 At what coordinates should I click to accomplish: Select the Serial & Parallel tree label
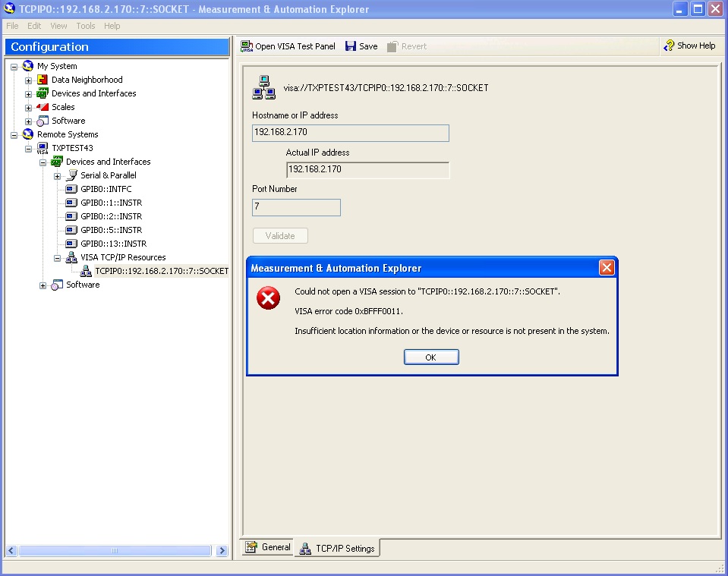click(x=109, y=175)
